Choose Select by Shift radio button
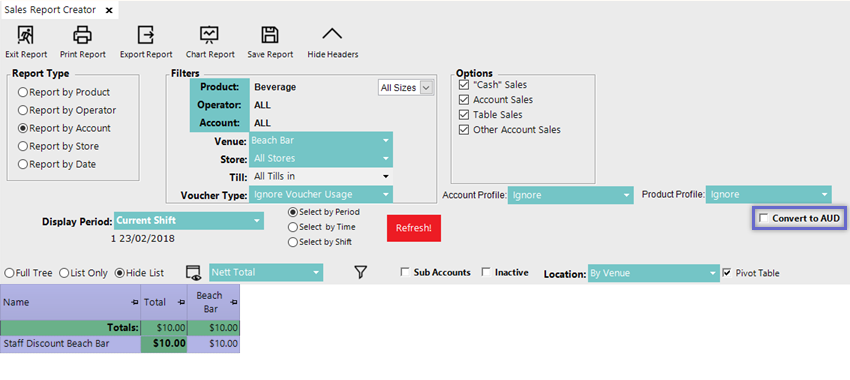The height and width of the screenshot is (380, 850). coord(293,242)
